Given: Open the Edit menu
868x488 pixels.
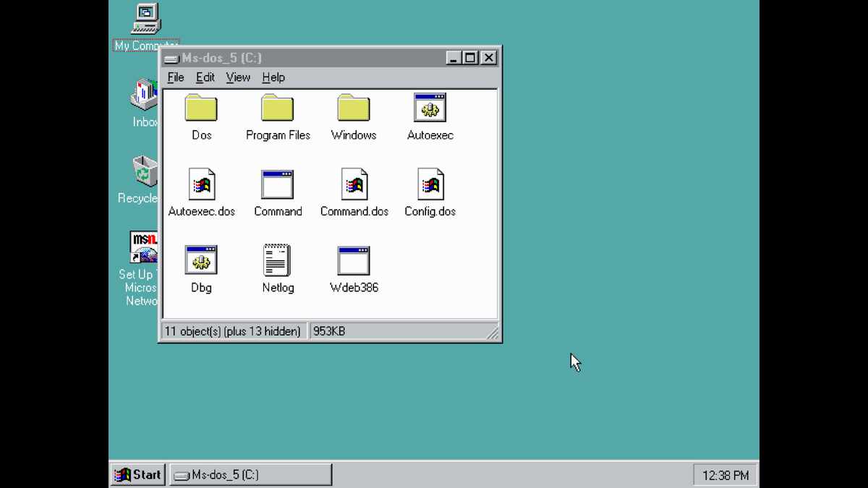Looking at the screenshot, I should pyautogui.click(x=205, y=77).
